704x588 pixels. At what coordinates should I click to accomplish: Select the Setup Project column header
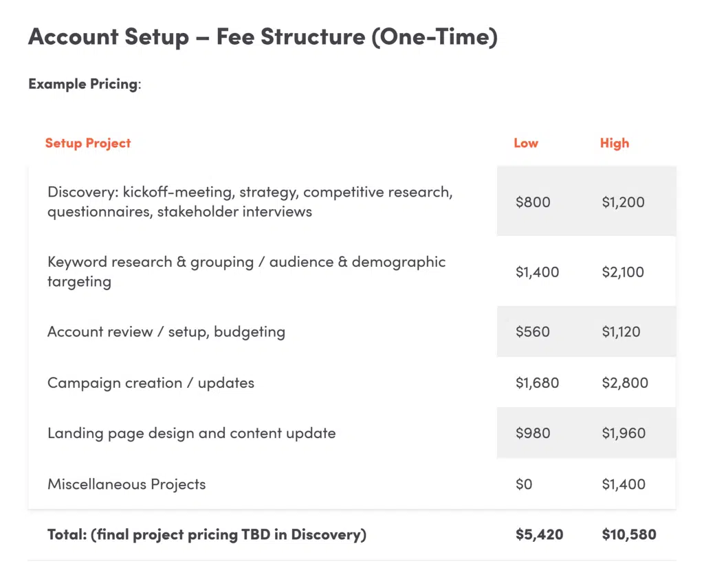pyautogui.click(x=88, y=143)
